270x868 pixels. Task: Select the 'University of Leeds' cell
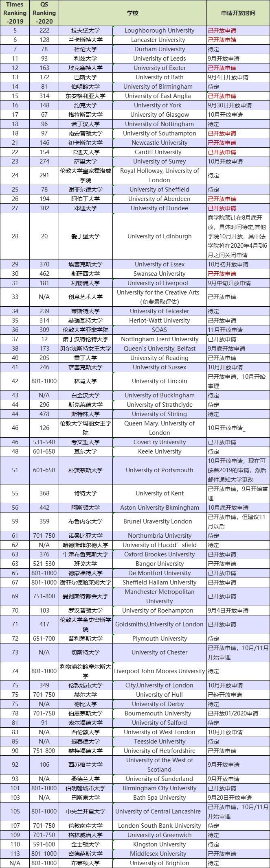tap(160, 59)
